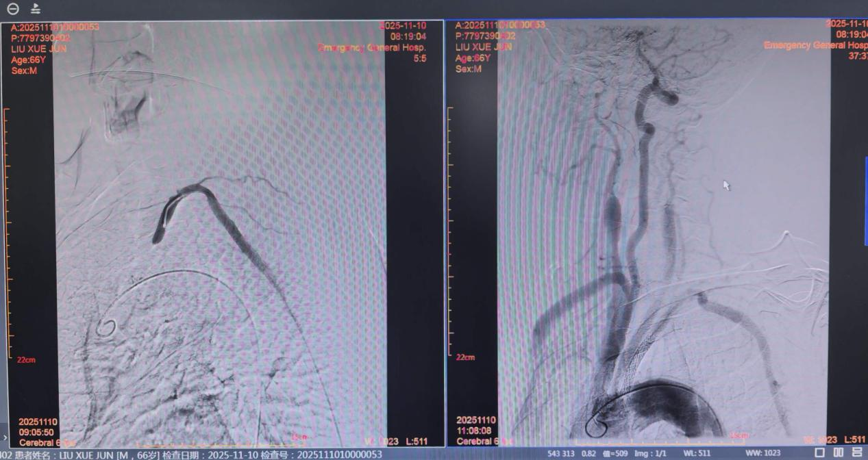Click the circled minus icon in top toolbar
The height and width of the screenshot is (460, 868).
point(13,9)
